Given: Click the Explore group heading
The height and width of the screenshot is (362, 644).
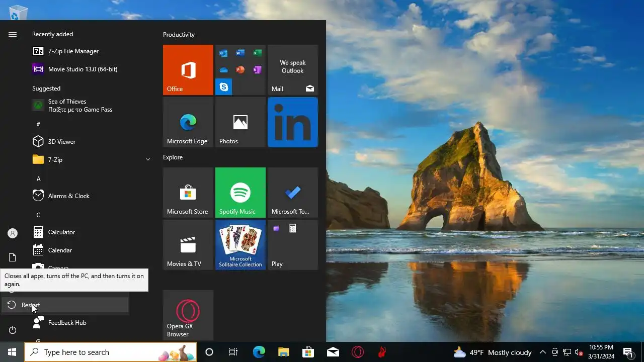Looking at the screenshot, I should 173,157.
